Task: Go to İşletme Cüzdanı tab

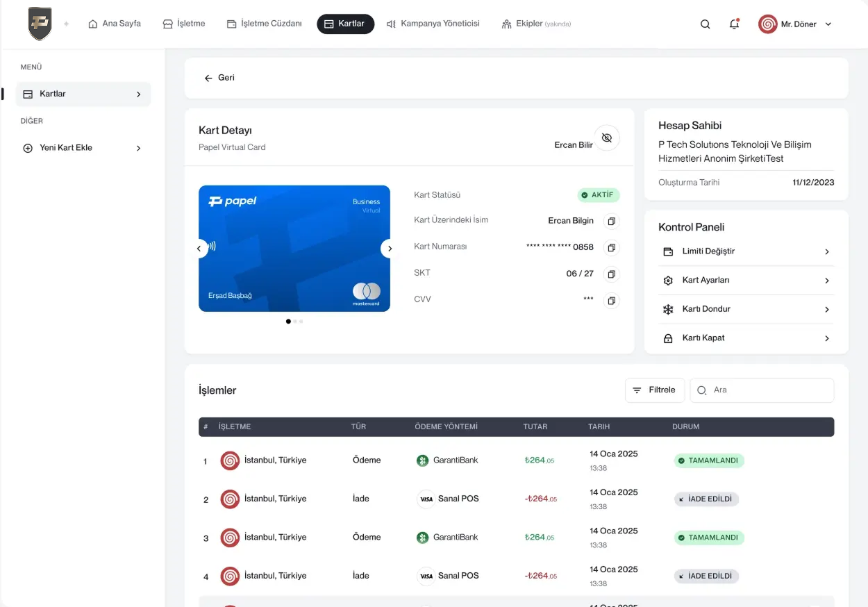Action: (x=264, y=24)
